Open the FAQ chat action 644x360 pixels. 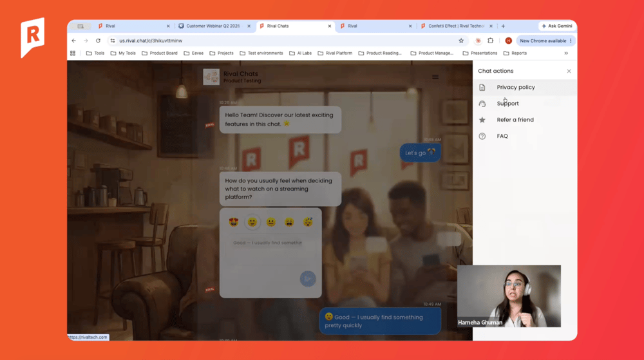pos(524,137)
